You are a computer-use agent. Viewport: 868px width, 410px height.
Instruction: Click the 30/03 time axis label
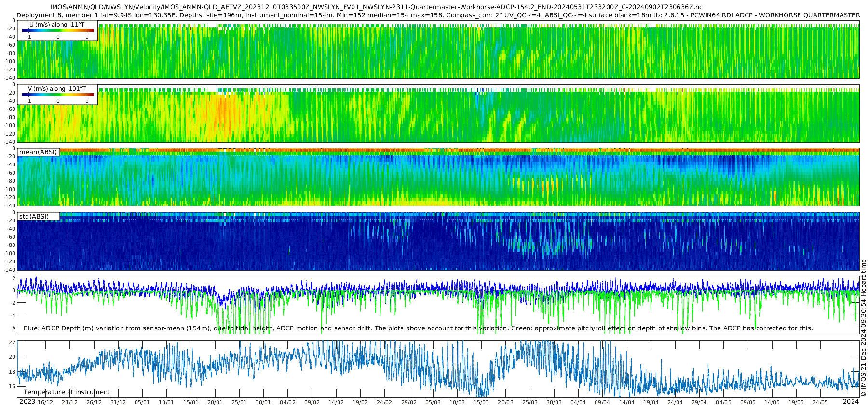554,402
